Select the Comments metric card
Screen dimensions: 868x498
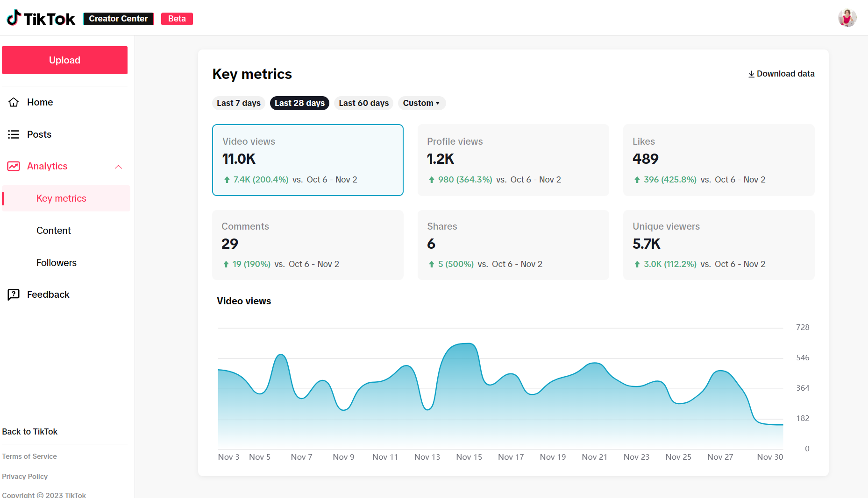pos(308,245)
